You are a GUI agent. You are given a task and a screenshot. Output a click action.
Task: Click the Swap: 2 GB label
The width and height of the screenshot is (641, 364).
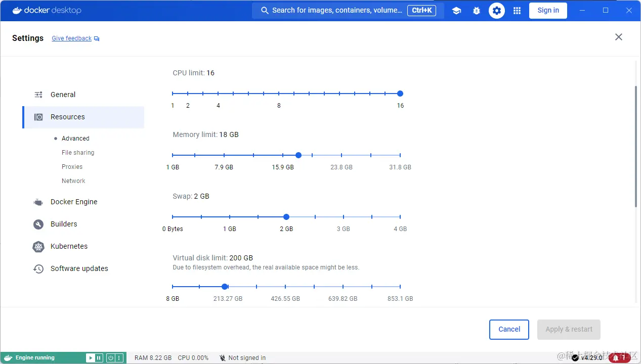click(x=191, y=196)
